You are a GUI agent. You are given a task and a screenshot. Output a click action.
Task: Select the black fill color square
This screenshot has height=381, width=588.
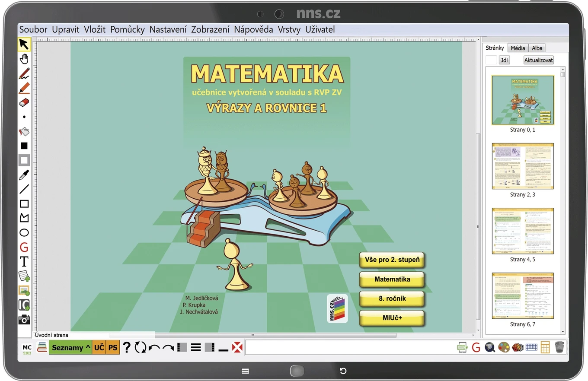(x=24, y=146)
